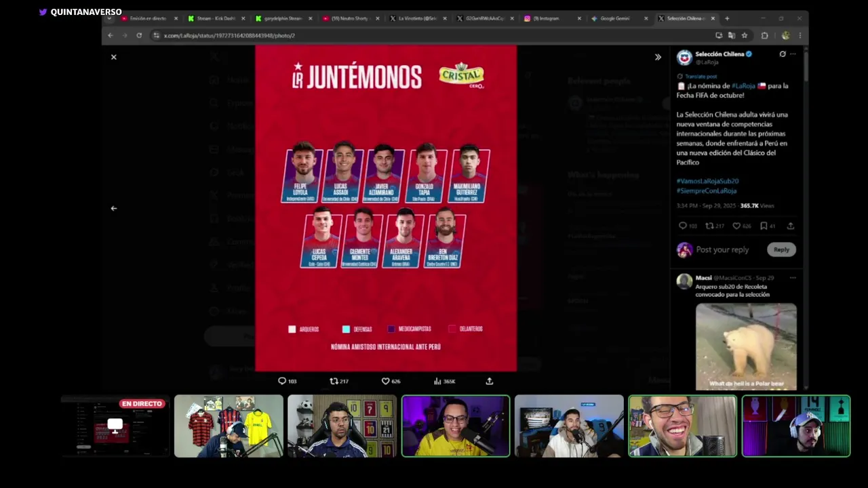This screenshot has height=488, width=868.
Task: Bookmark this page star icon
Action: 745,35
